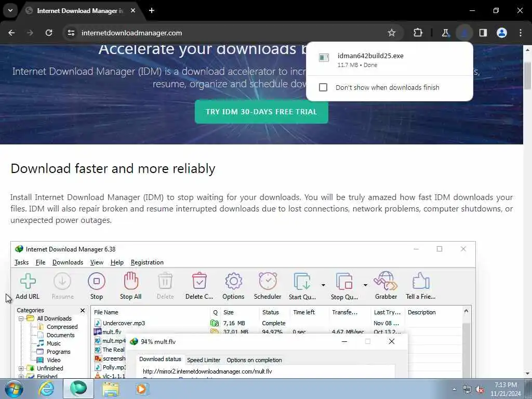Bookmark this page with the star icon
The height and width of the screenshot is (399, 532).
[392, 33]
